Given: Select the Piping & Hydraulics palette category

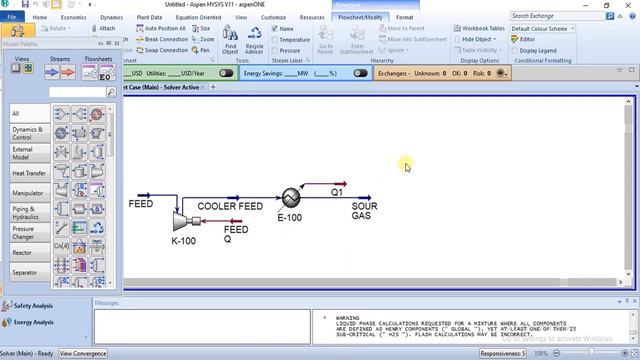Looking at the screenshot, I should 29,213.
